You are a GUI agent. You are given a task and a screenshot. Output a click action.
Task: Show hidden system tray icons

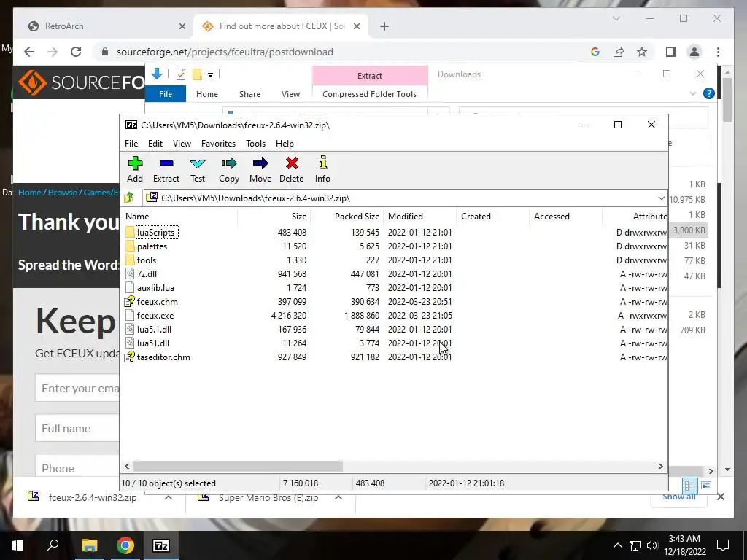point(617,545)
